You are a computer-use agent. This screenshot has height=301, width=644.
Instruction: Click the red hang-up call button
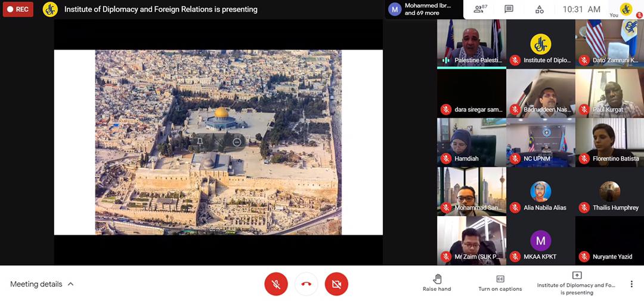coord(306,284)
